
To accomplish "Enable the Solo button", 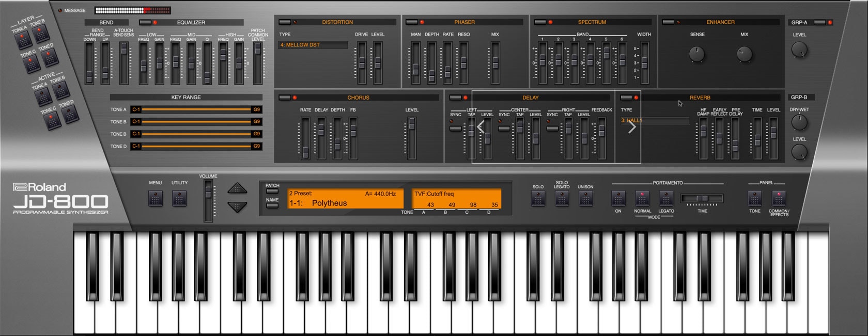I will (x=538, y=198).
